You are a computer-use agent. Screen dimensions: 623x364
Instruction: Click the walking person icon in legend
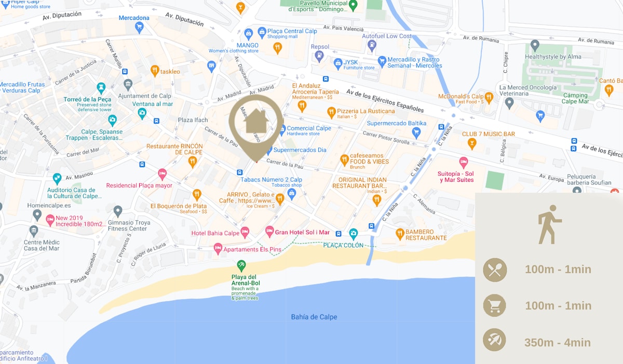point(549,224)
